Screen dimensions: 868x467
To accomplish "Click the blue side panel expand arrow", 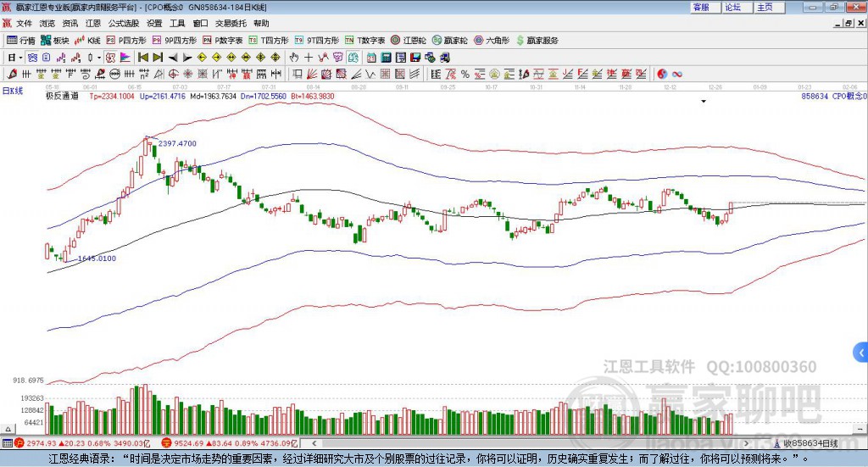I will coord(861,353).
